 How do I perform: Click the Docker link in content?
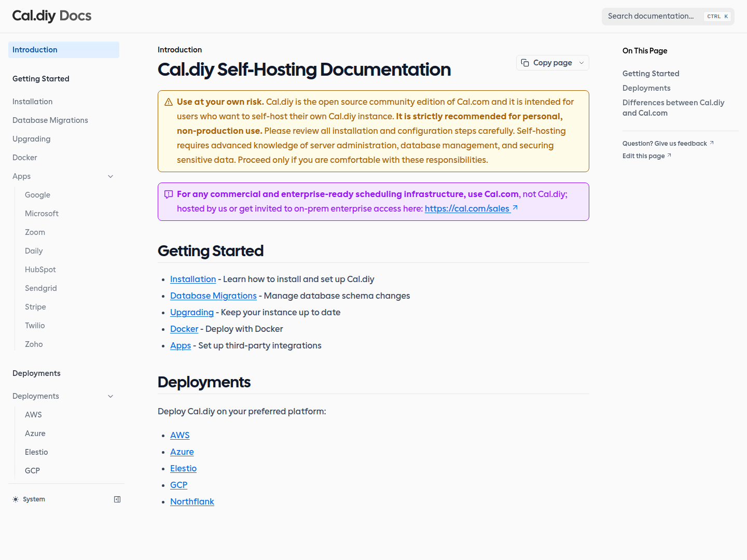(184, 329)
